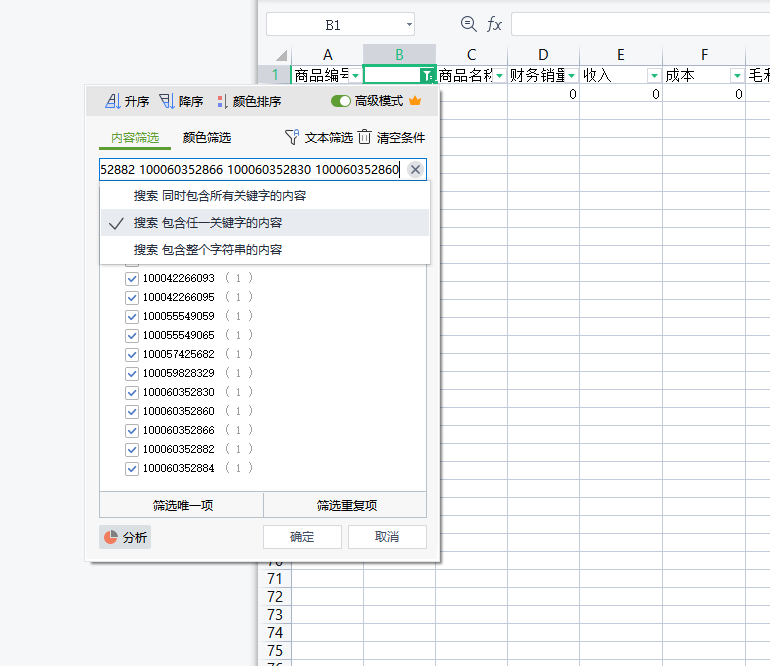Toggle 高级模式 switch off

point(341,101)
